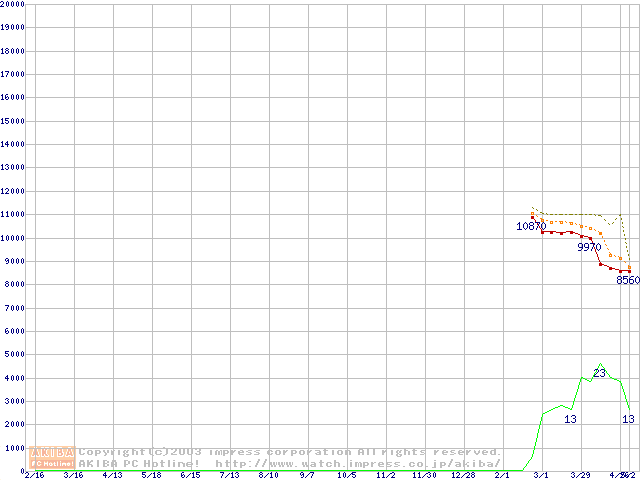Click the 11/2 date on the x-axis

click(x=385, y=475)
